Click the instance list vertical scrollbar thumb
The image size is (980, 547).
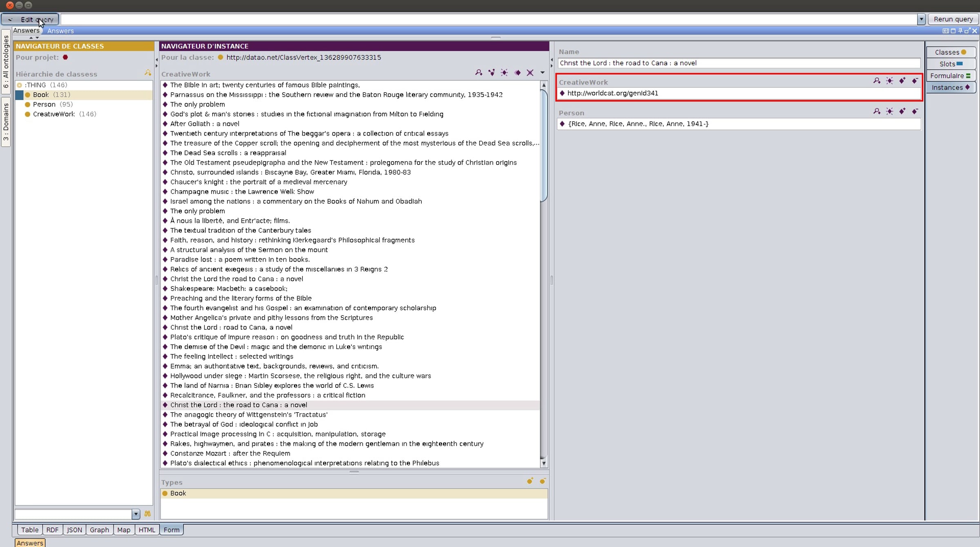tap(543, 145)
